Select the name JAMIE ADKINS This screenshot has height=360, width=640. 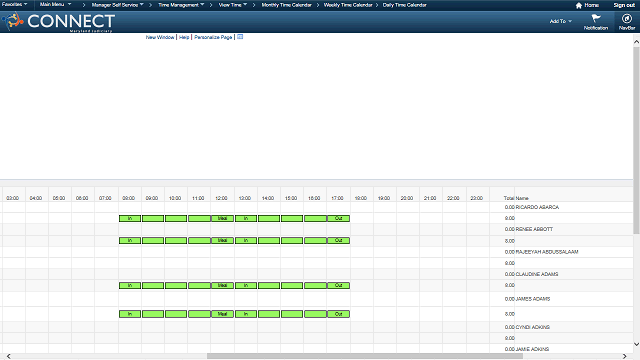pos(532,349)
